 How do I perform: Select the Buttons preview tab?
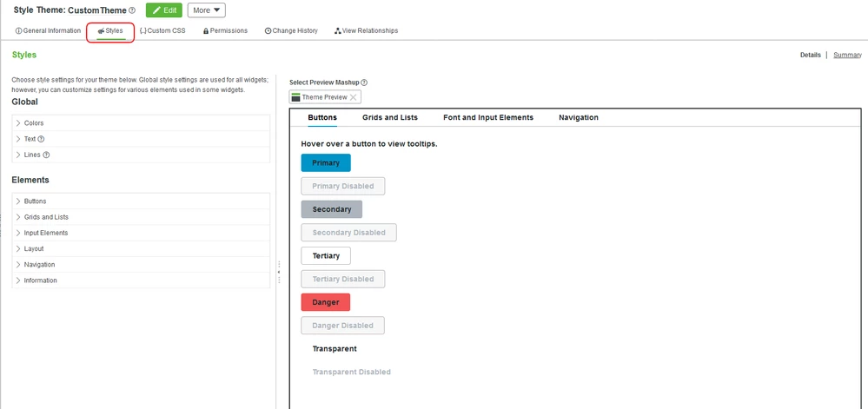322,117
